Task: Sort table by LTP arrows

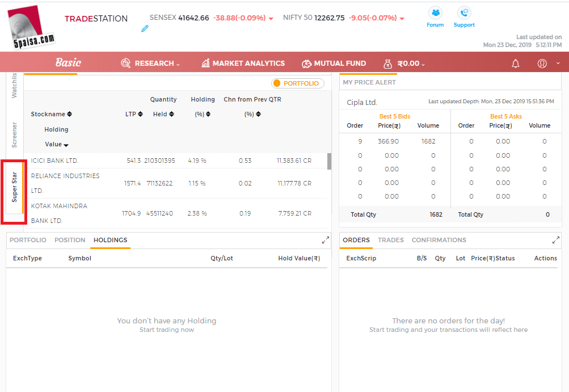Action: pyautogui.click(x=141, y=114)
